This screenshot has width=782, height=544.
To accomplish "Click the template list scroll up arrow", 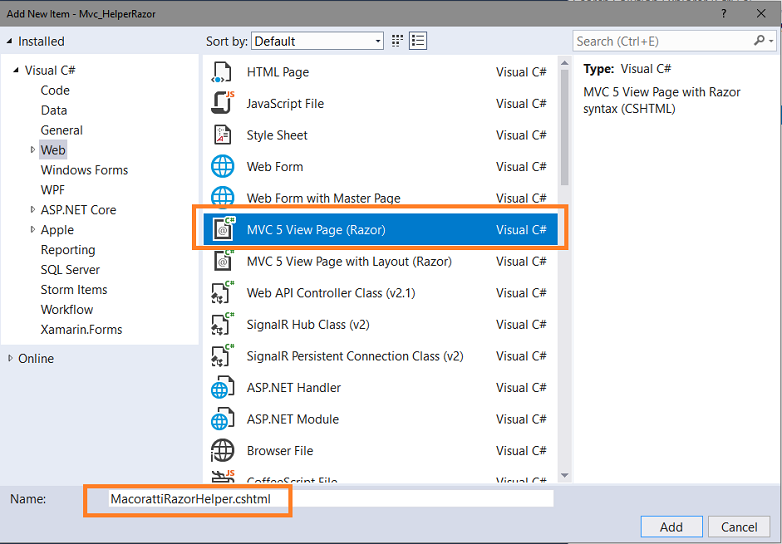I will click(565, 63).
